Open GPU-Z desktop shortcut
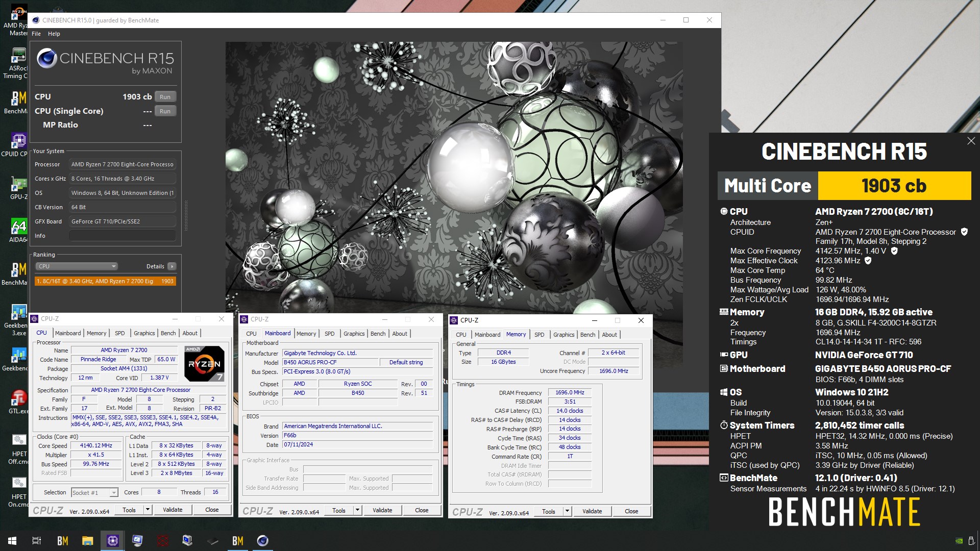Image resolution: width=980 pixels, height=551 pixels. click(x=18, y=187)
